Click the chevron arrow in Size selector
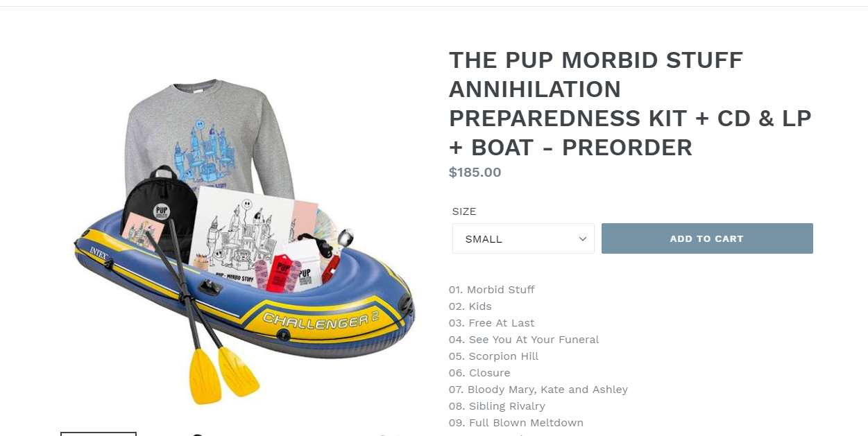The width and height of the screenshot is (868, 436). 583,238
